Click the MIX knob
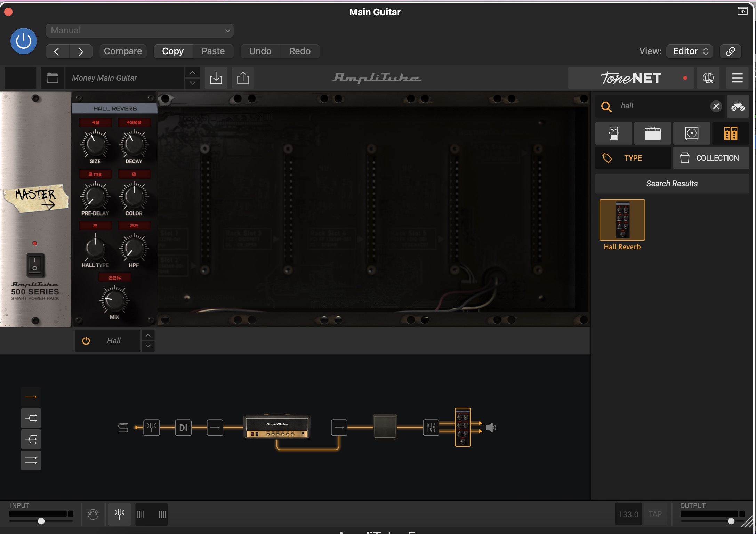Screen dimensions: 756x534 pyautogui.click(x=114, y=300)
